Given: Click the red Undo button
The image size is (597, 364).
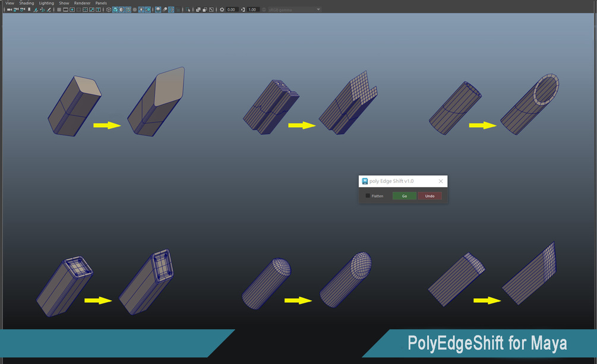Looking at the screenshot, I should click(430, 196).
